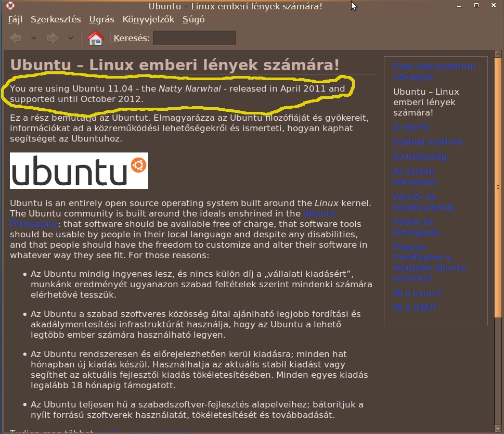Click the page heading 'Ubuntu – Linux emberi lények számára!'
The image size is (504, 434).
(x=175, y=65)
